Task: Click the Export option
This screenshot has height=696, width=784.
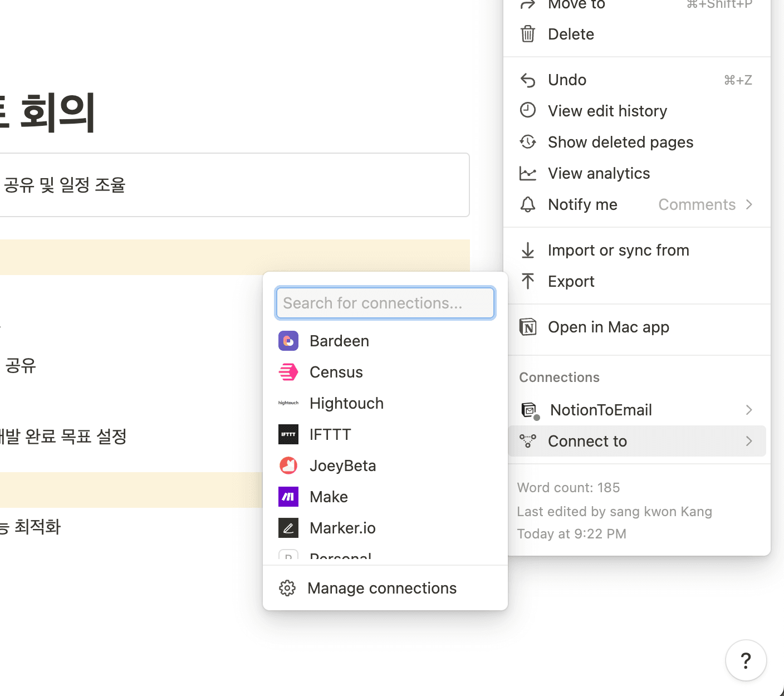Action: pyautogui.click(x=571, y=281)
